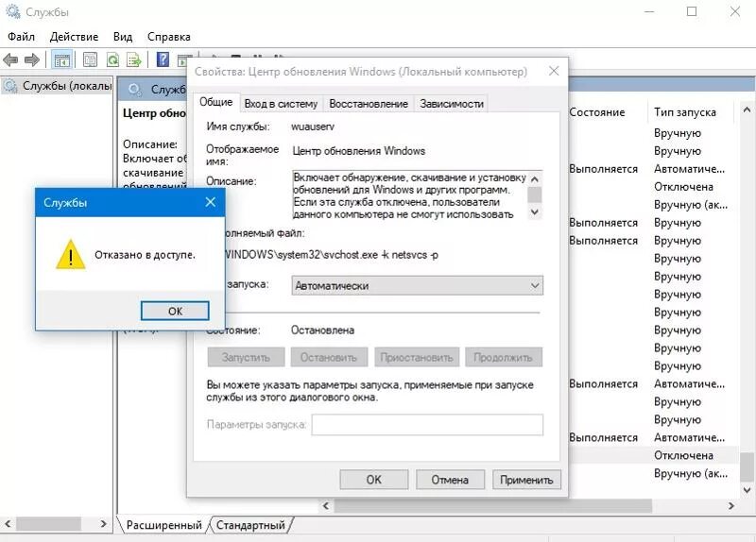Click the services list scroll-down arrow
756x542 pixels.
pos(747,490)
